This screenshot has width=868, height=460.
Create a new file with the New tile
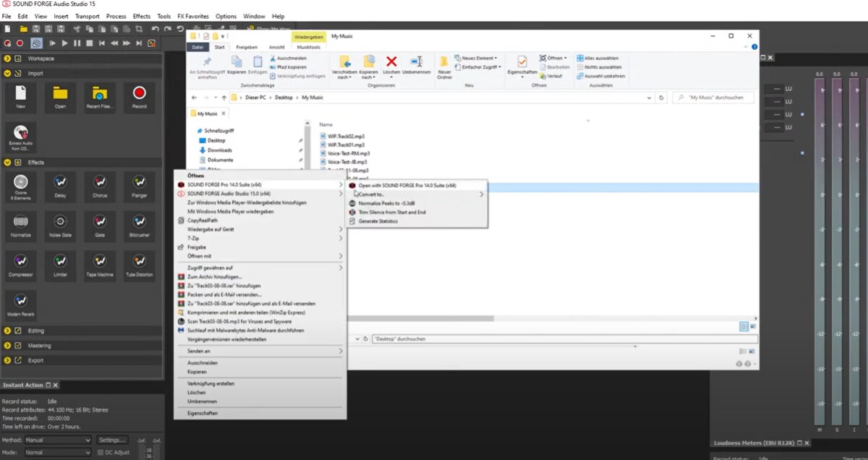coord(21,96)
